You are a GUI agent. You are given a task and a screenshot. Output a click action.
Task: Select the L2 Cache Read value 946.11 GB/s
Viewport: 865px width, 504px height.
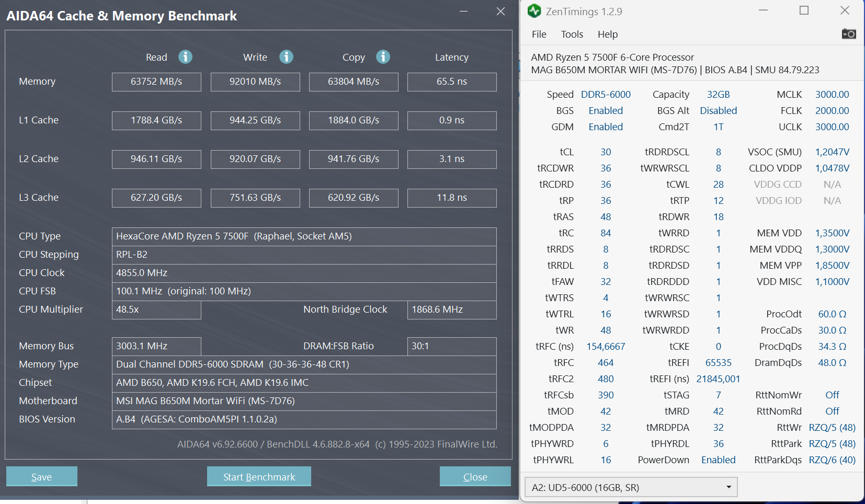[x=156, y=159]
